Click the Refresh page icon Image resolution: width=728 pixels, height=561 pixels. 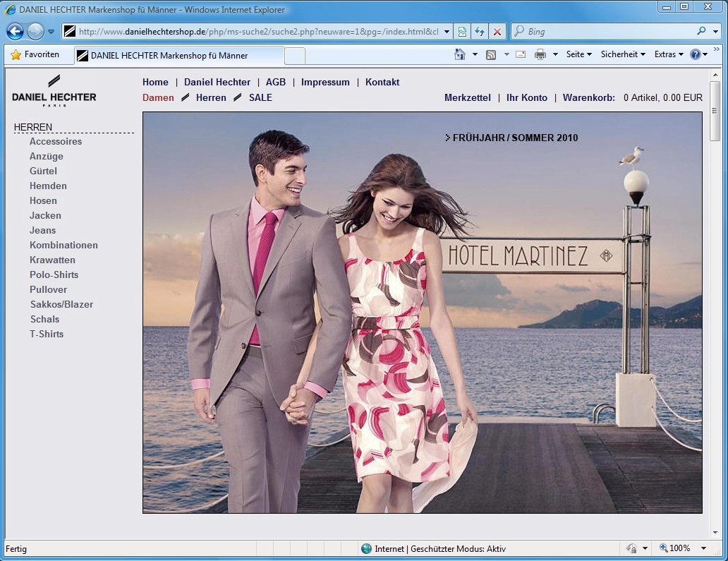click(x=480, y=32)
